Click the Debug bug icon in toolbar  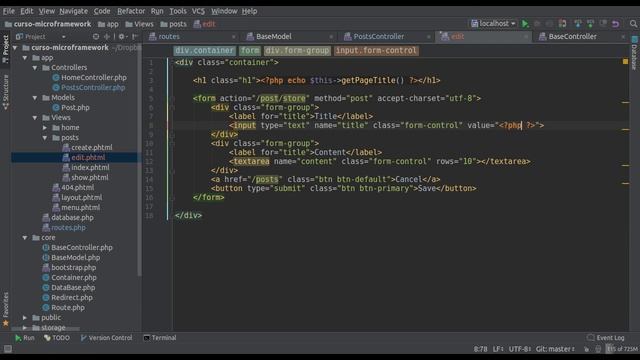coord(538,24)
